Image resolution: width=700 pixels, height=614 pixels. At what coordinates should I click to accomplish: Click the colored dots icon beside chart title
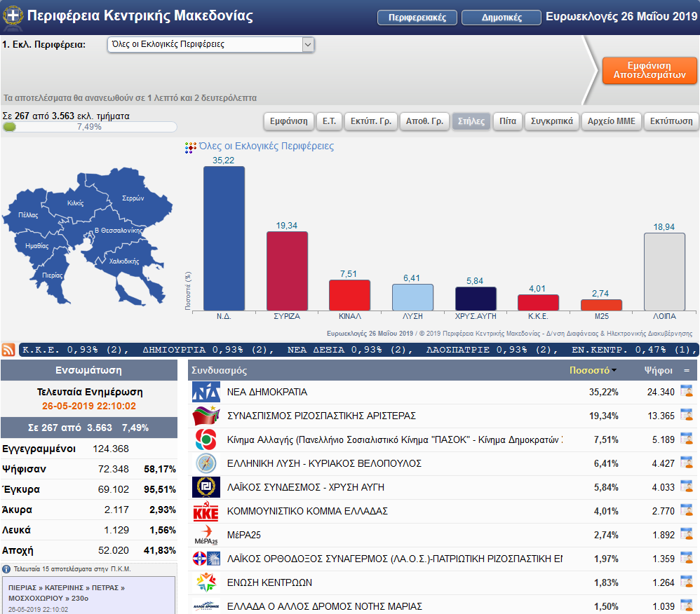pos(190,147)
